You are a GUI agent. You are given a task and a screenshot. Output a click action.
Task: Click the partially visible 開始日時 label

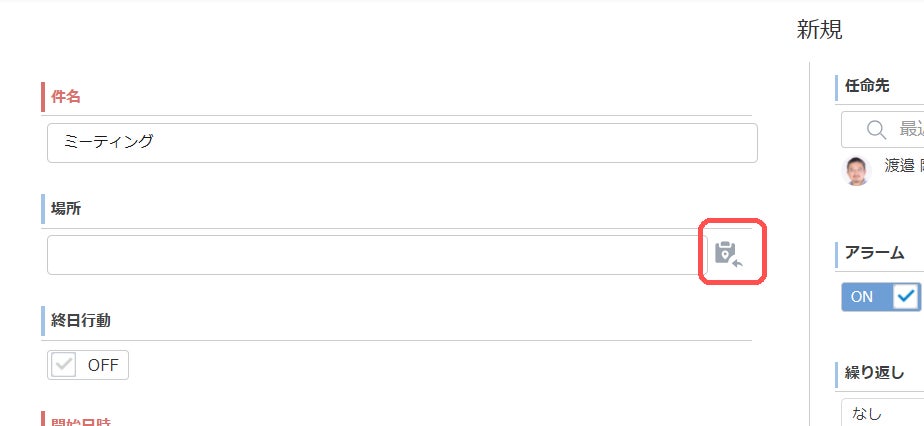[80, 421]
